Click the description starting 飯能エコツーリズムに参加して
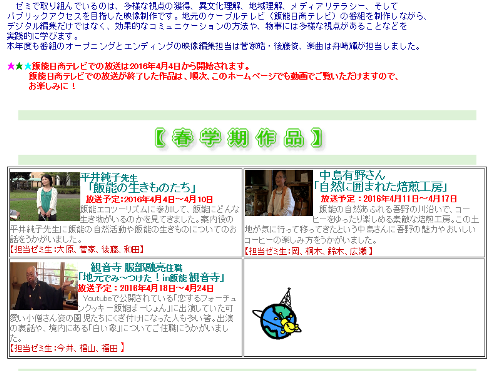 click(125, 224)
